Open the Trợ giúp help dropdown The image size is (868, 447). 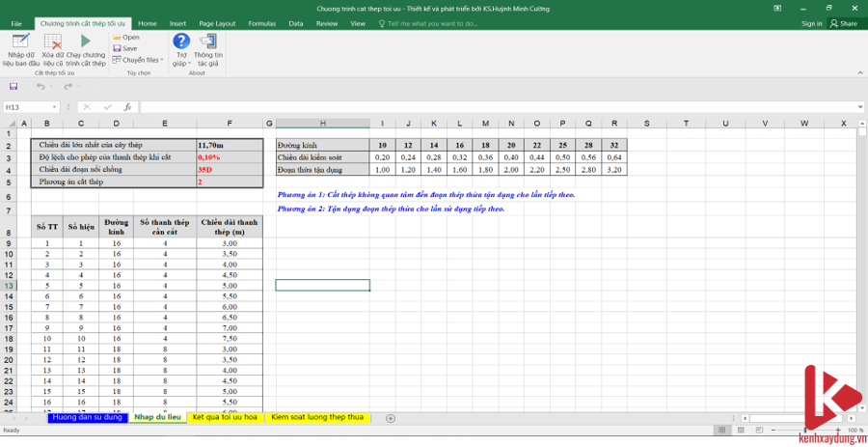click(180, 48)
